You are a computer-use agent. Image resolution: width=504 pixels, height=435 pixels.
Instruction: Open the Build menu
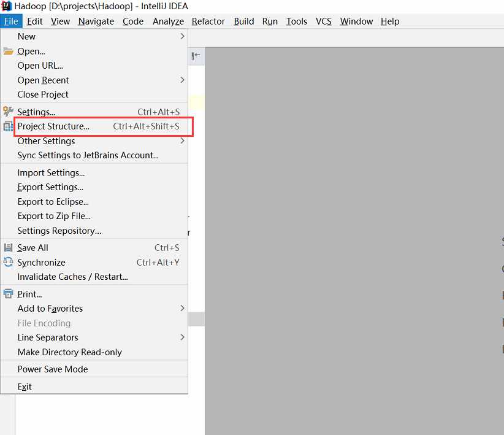pos(244,21)
